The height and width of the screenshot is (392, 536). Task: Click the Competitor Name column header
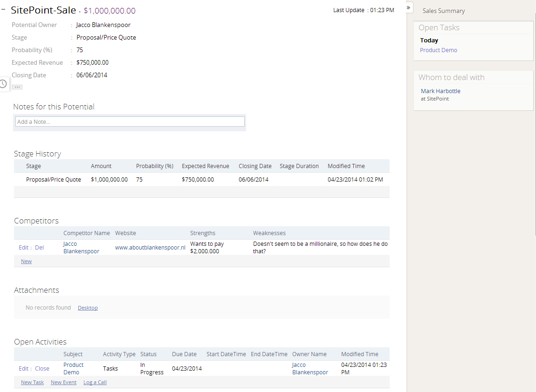pyautogui.click(x=87, y=233)
